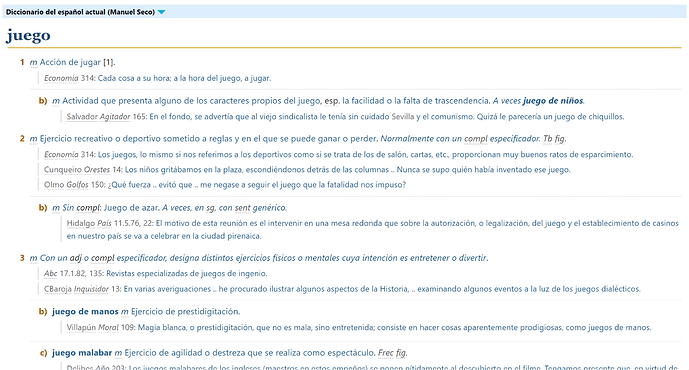The width and height of the screenshot is (689, 370).
Task: Click the 'c)' marker before 'juego malabar'
Action: (43, 353)
